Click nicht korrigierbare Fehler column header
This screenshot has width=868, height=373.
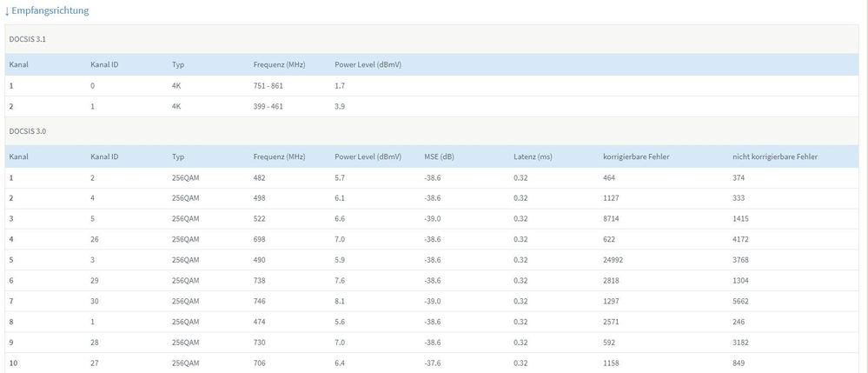[774, 157]
